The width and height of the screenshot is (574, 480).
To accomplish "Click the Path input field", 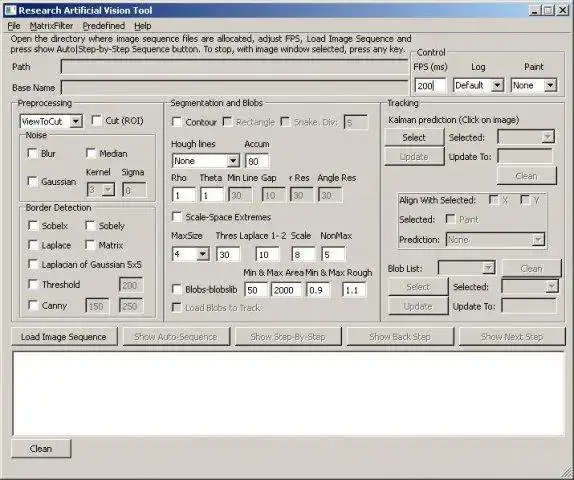I will [234, 67].
